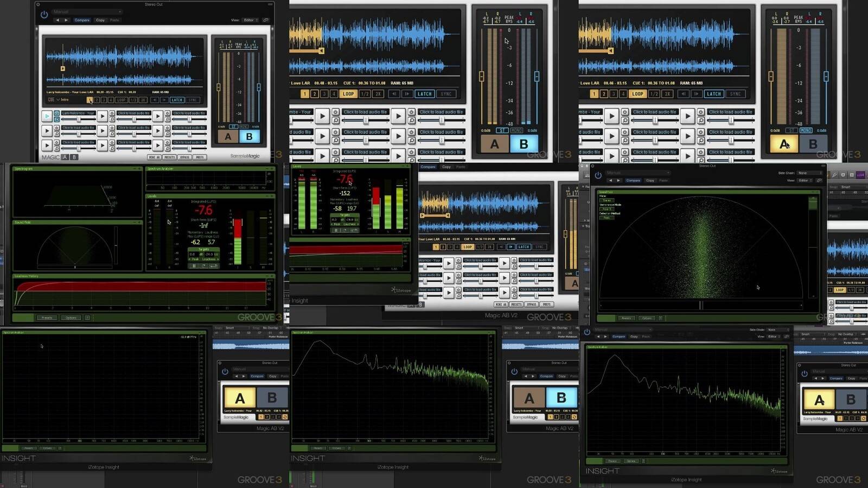The image size is (868, 488).
Task: Open the CUE Intro dropdown in top-left Magic AB
Action: [x=59, y=100]
